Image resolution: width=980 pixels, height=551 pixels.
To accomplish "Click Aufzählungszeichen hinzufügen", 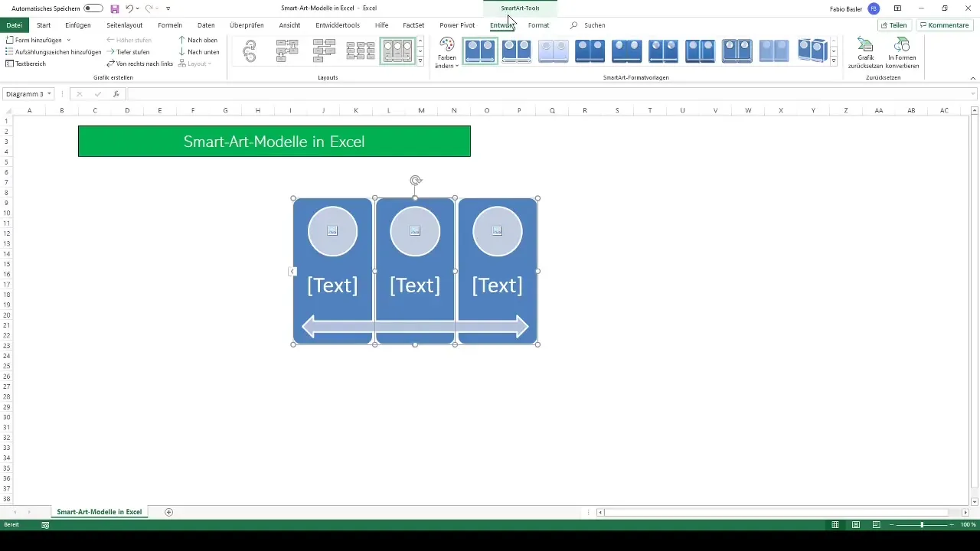I will click(53, 51).
